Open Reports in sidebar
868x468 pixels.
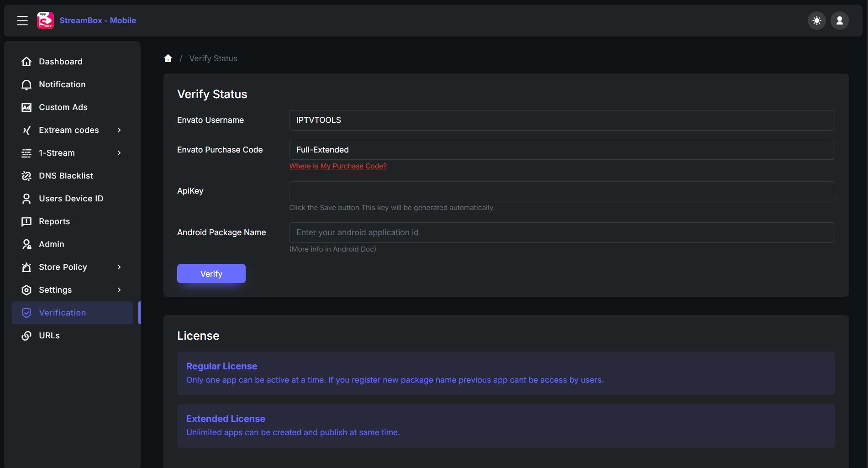coord(72,221)
